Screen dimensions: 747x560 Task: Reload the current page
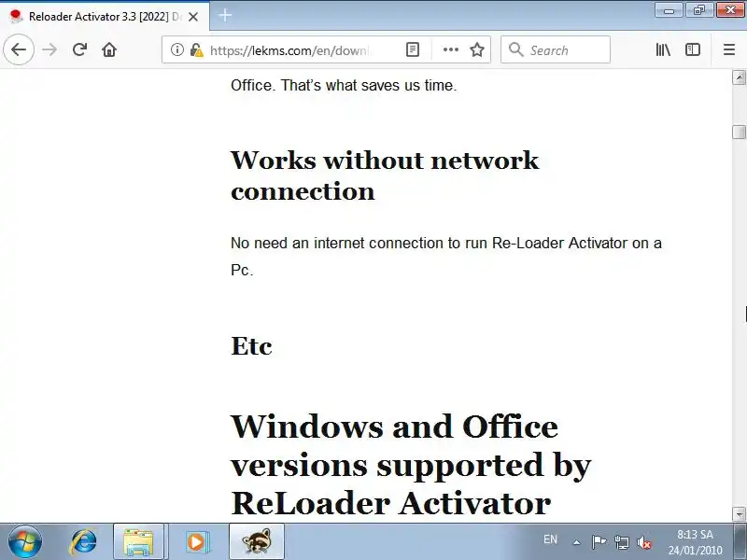[x=79, y=49]
